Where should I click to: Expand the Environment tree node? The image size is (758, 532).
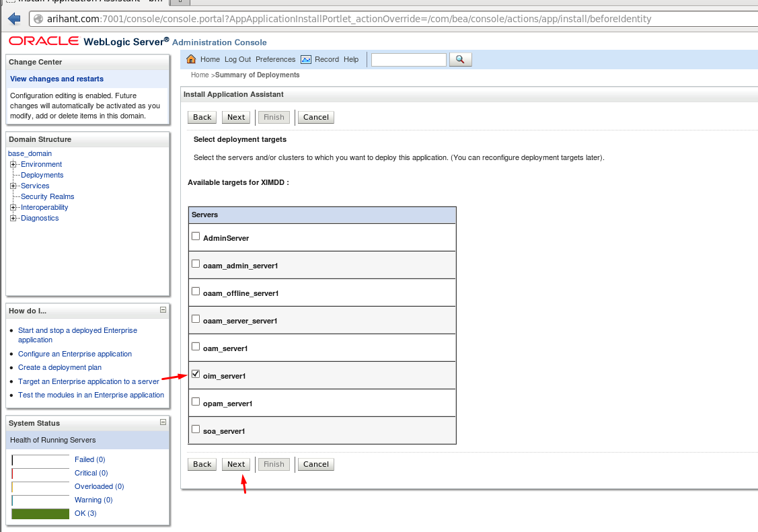13,164
